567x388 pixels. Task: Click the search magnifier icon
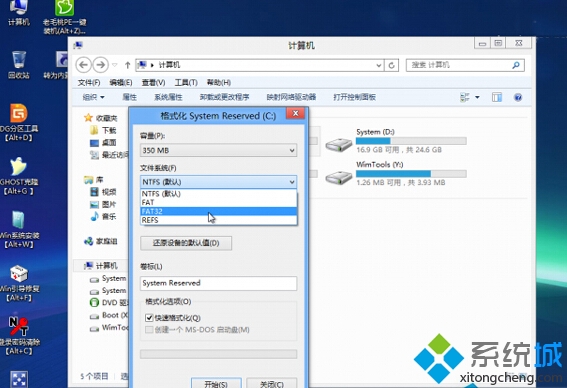tap(516, 65)
